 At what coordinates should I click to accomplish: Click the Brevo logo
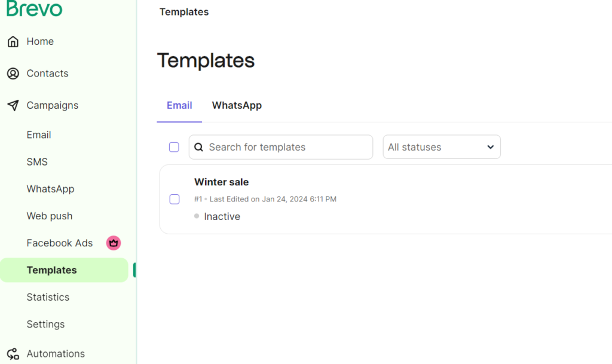pyautogui.click(x=35, y=8)
